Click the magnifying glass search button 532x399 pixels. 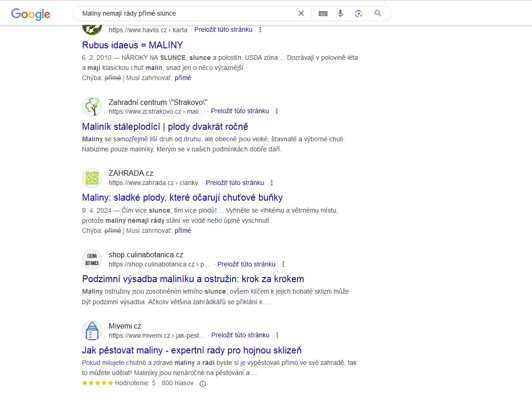(378, 13)
